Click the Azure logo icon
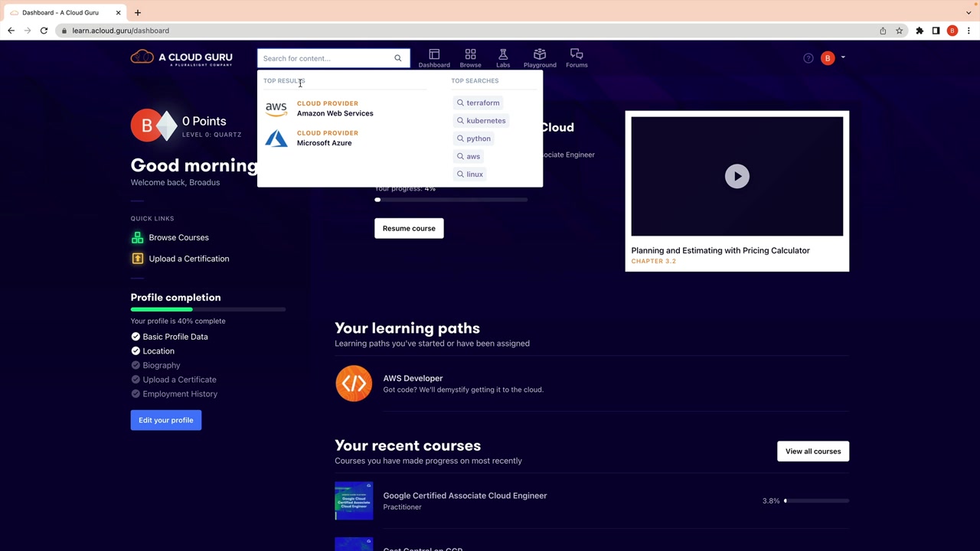The image size is (980, 551). click(276, 139)
